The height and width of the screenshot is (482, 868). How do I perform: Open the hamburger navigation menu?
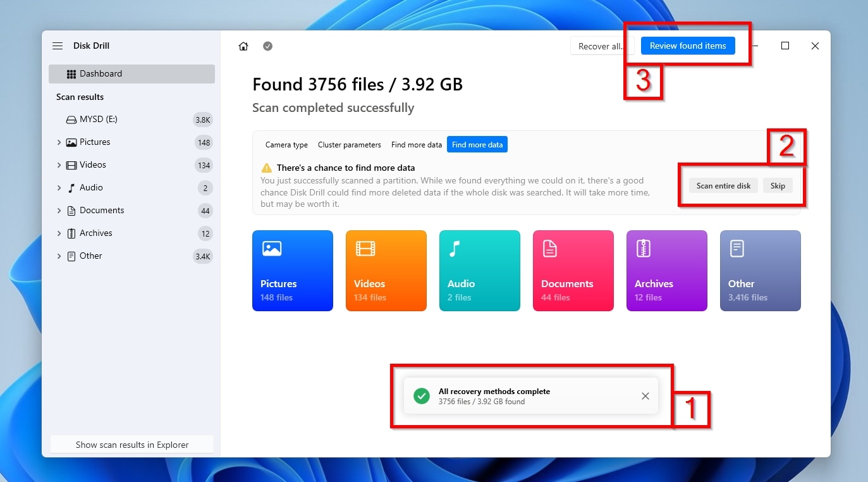pyautogui.click(x=58, y=46)
